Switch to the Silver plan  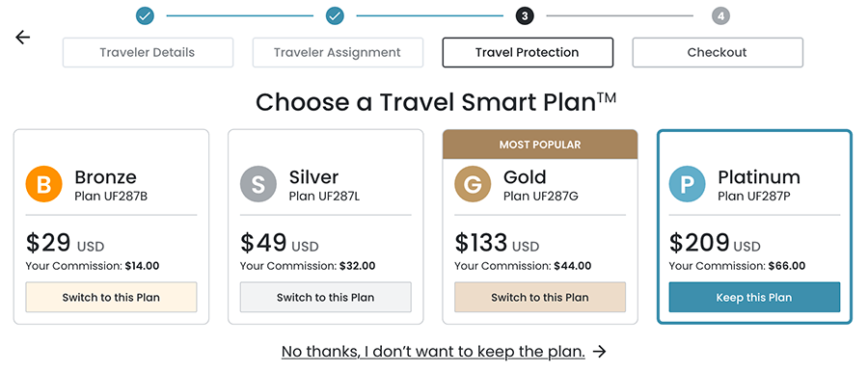[326, 298]
